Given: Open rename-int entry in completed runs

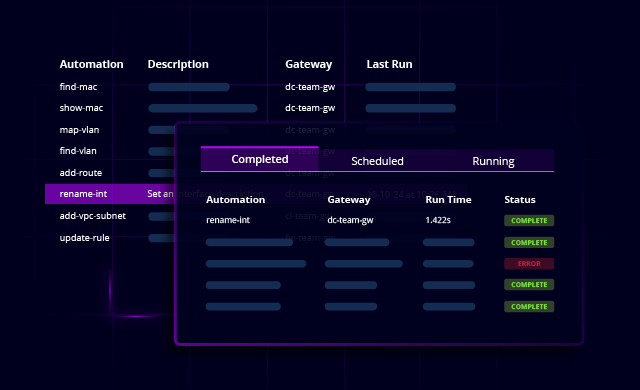Looking at the screenshot, I should coord(228,220).
